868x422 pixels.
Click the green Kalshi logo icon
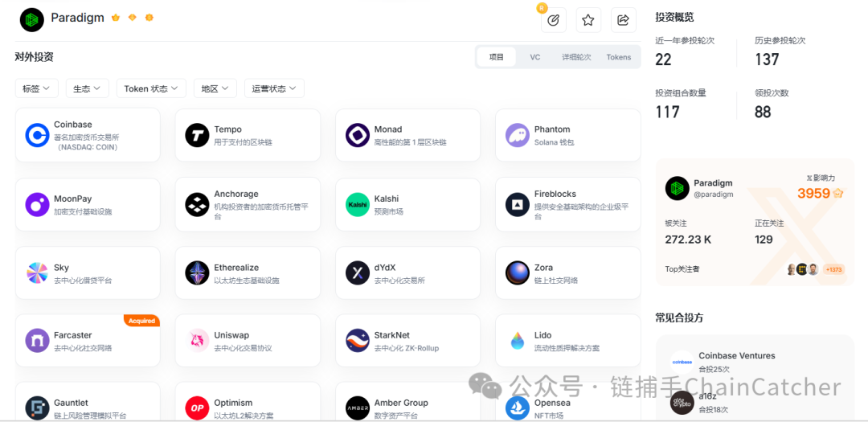(358, 205)
